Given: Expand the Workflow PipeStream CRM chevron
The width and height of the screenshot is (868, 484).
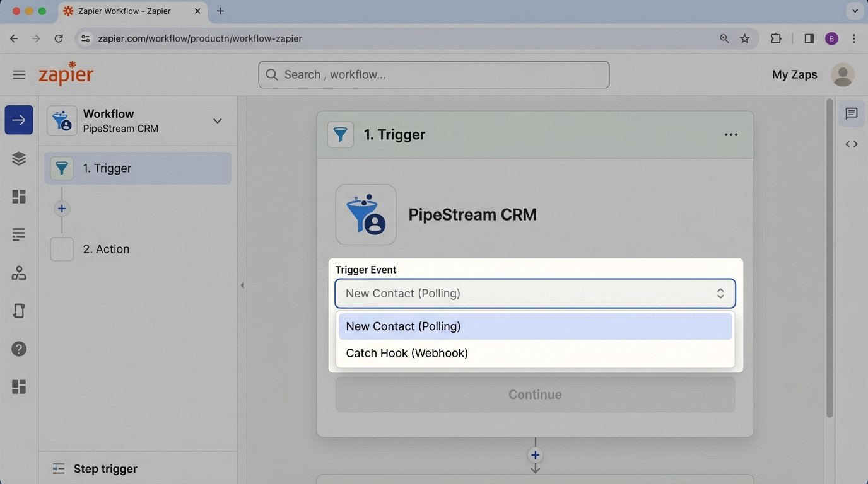Looking at the screenshot, I should (217, 120).
